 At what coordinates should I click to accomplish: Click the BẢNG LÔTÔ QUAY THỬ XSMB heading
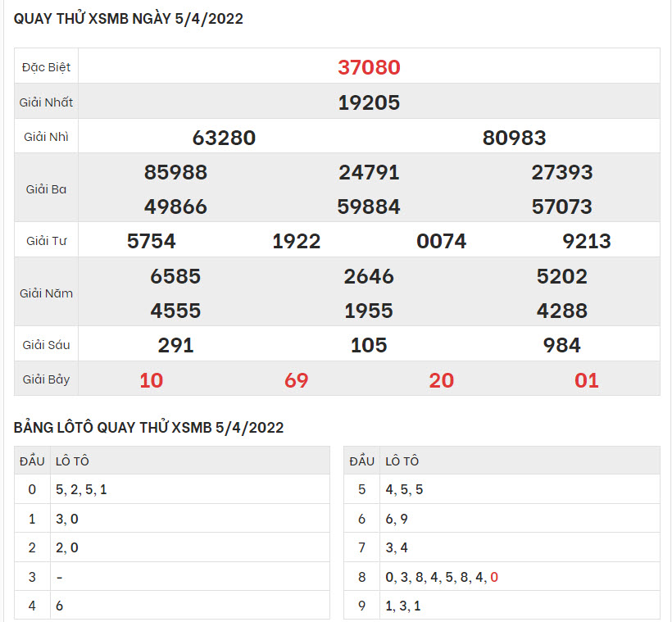click(x=148, y=428)
